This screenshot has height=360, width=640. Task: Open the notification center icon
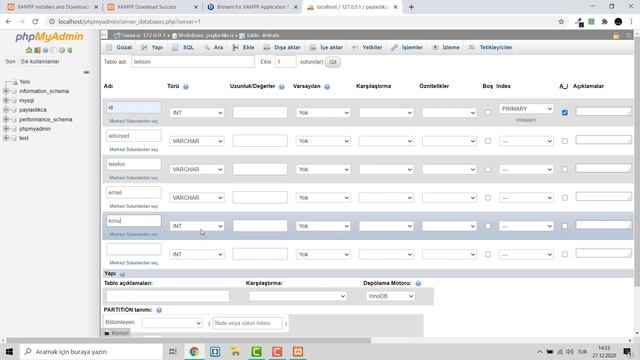[x=627, y=351]
